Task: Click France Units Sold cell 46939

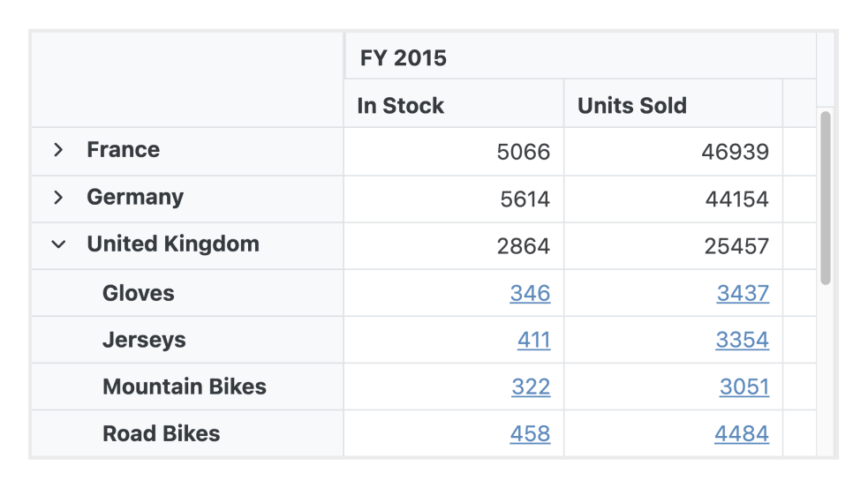Action: 735,152
